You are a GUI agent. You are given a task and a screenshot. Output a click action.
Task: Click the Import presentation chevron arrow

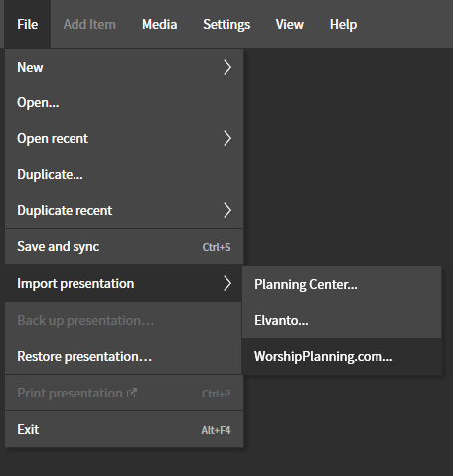coord(227,283)
